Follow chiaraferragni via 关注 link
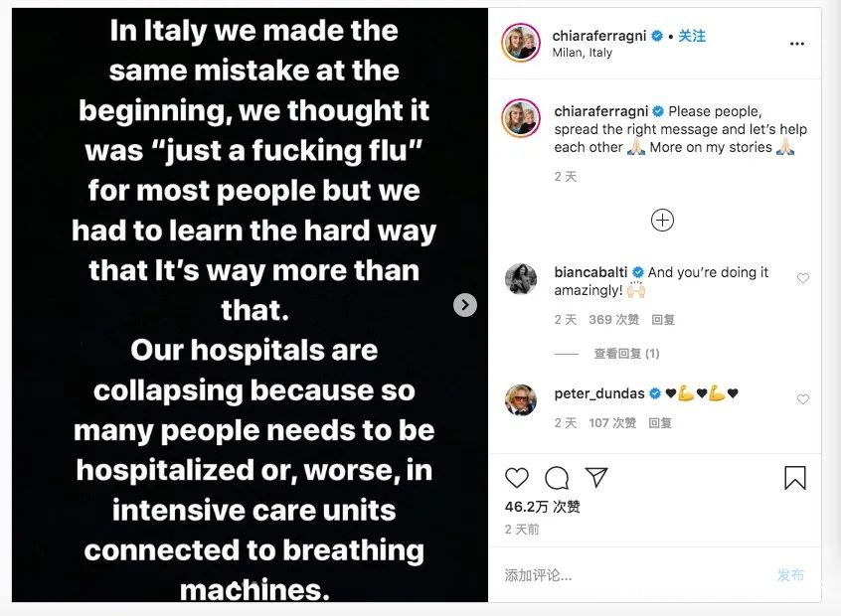This screenshot has height=616, width=841. click(692, 36)
